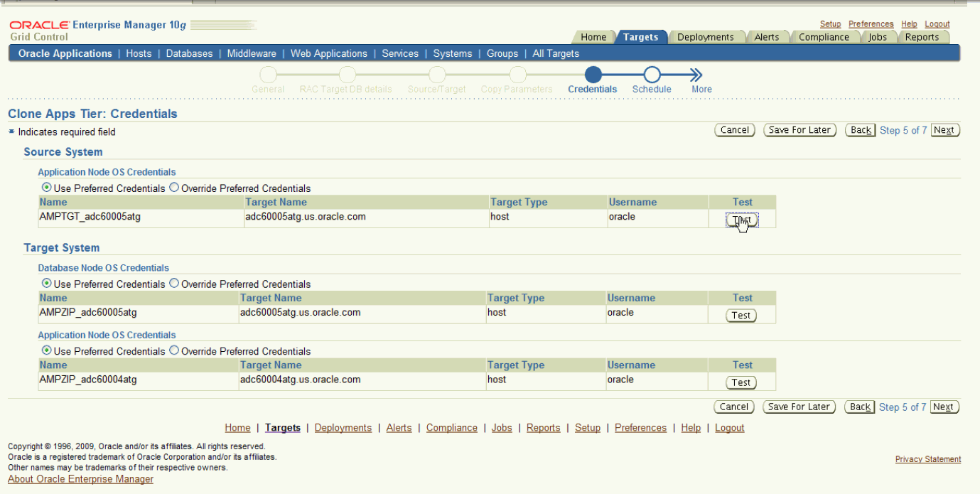This screenshot has width=980, height=494.
Task: Open the Preferences link in top header
Action: tap(871, 24)
